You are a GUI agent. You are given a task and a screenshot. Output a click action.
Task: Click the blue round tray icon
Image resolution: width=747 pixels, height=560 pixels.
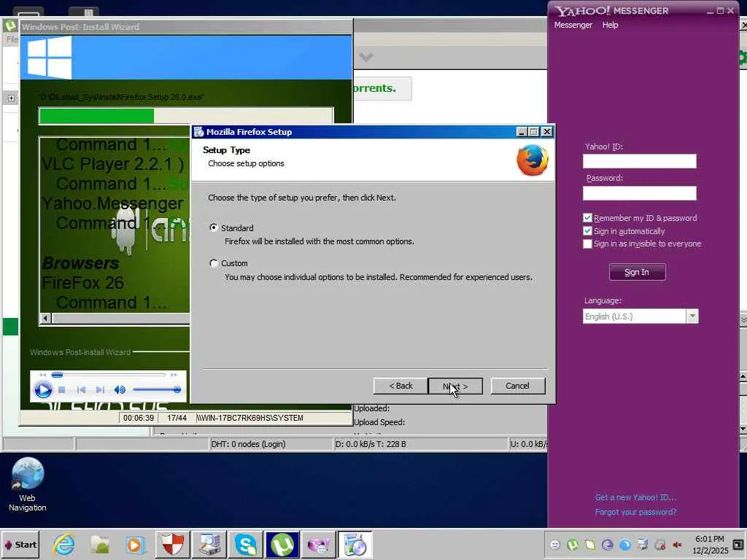[625, 544]
